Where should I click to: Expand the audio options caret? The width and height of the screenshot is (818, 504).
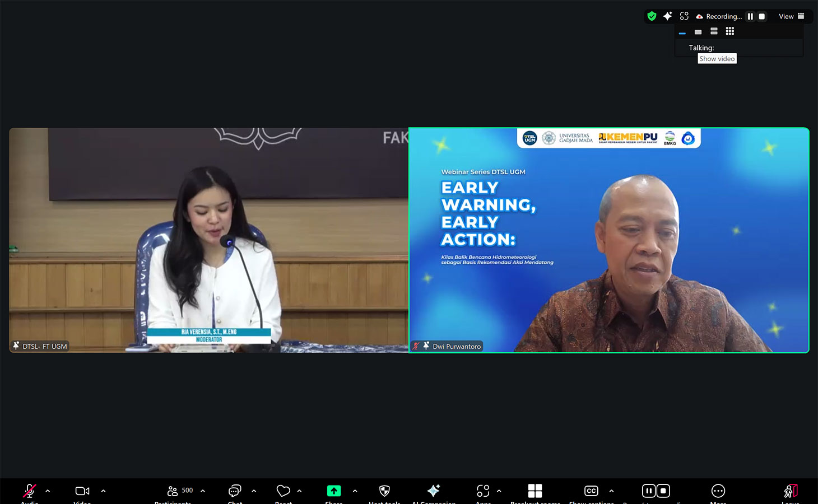pos(48,491)
